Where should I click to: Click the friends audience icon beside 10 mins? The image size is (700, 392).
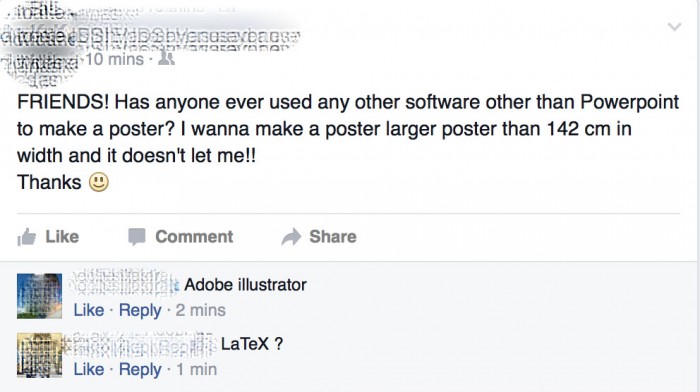166,58
